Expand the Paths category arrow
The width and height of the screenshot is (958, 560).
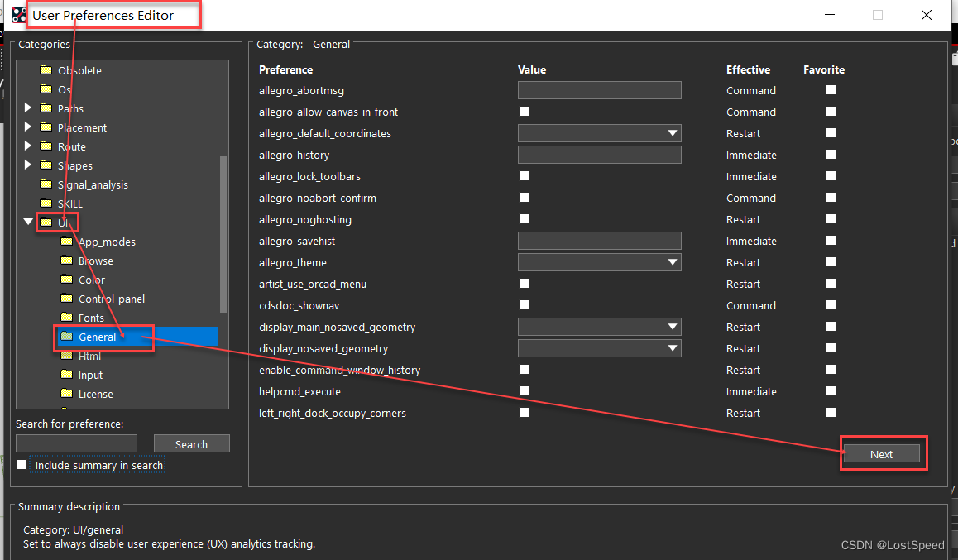[28, 108]
